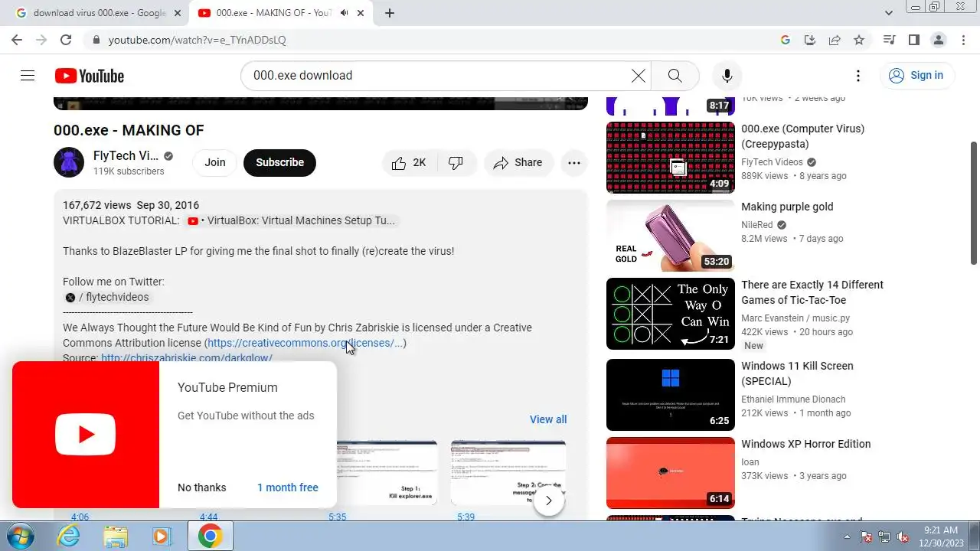Open FlyTech Videos channel avatar
980x551 pixels.
(69, 162)
